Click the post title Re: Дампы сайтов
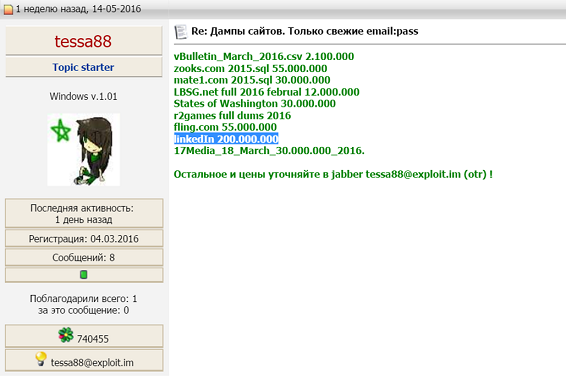566x378 pixels. (305, 31)
